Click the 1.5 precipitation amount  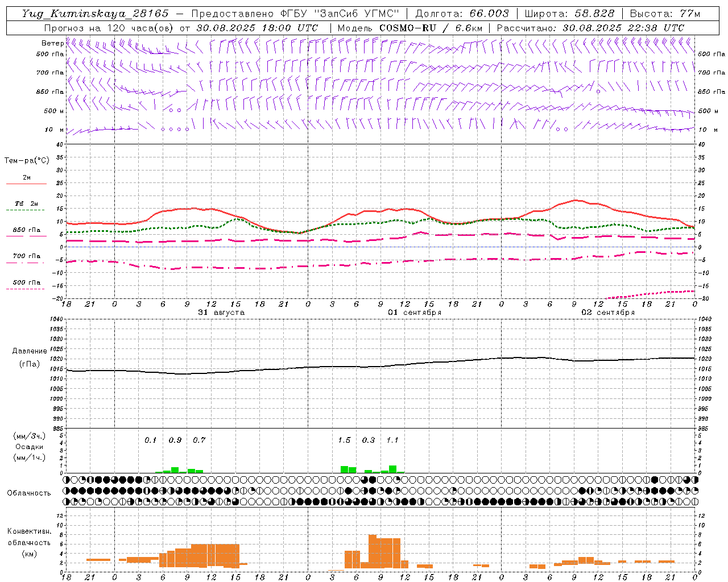[x=344, y=440]
